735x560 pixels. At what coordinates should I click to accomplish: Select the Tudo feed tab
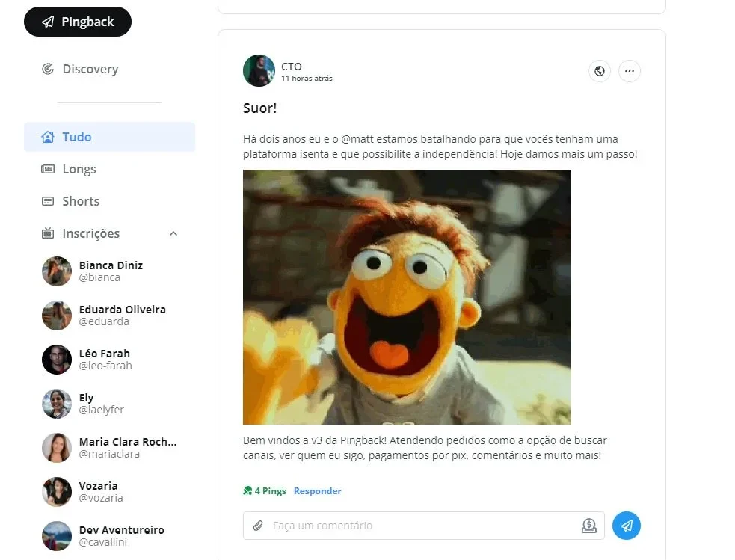pos(109,137)
